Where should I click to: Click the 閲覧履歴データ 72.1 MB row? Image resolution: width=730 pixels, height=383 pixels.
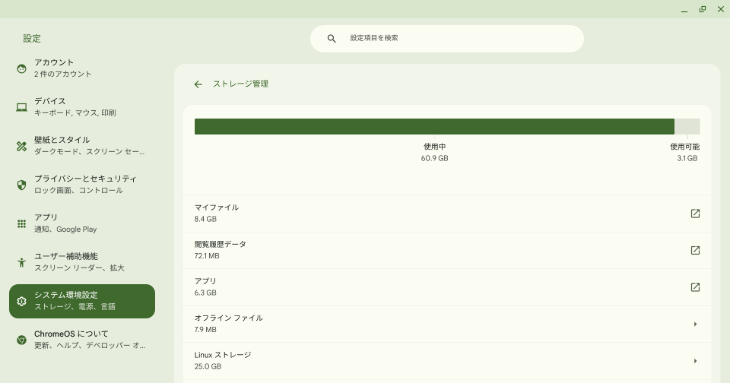click(x=447, y=250)
